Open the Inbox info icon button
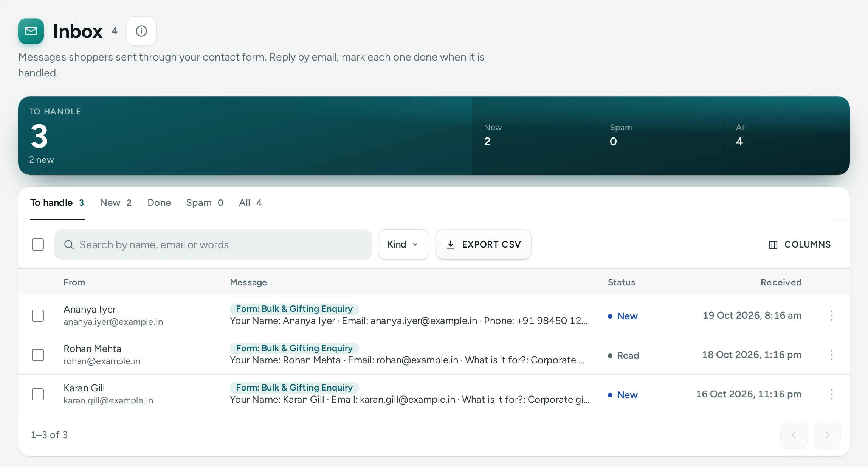Screen dimensions: 868x467 141,31
